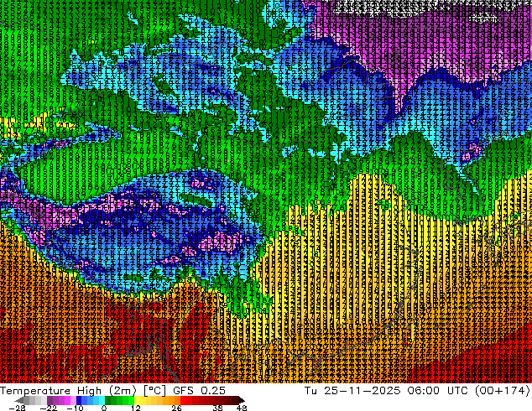Screen dimensions: 532x411
Task: Click the 'GFS 0.25' model label
Action: tap(199, 390)
